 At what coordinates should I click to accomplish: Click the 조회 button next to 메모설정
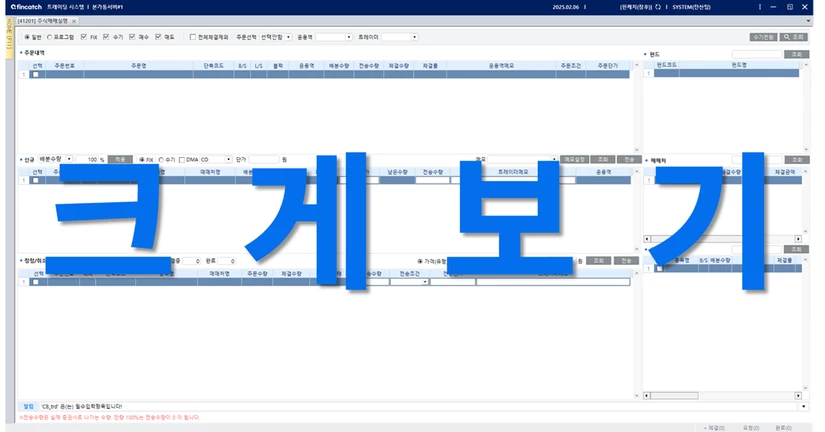(602, 159)
